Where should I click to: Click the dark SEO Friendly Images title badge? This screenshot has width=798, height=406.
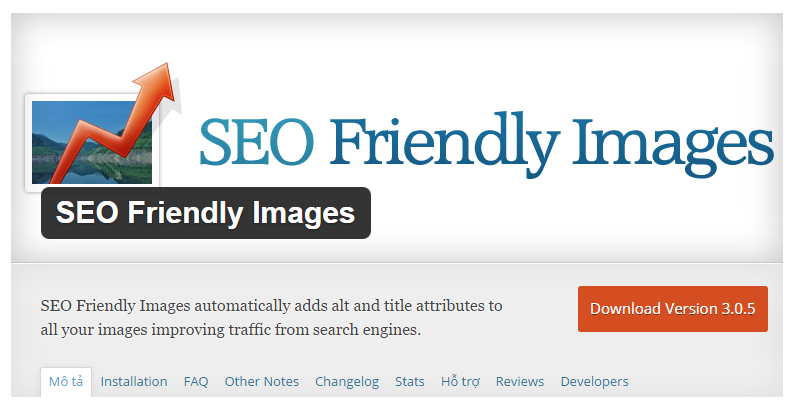(206, 213)
